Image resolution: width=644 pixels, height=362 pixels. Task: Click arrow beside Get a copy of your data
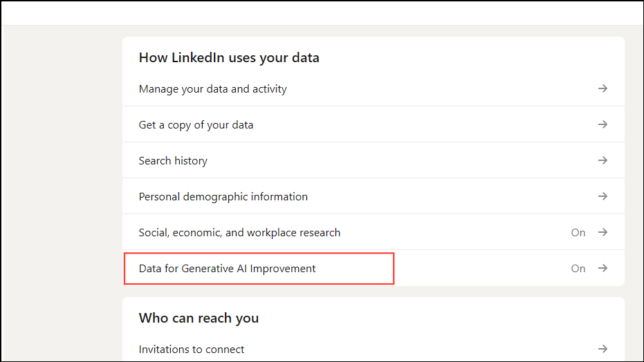[x=602, y=124]
